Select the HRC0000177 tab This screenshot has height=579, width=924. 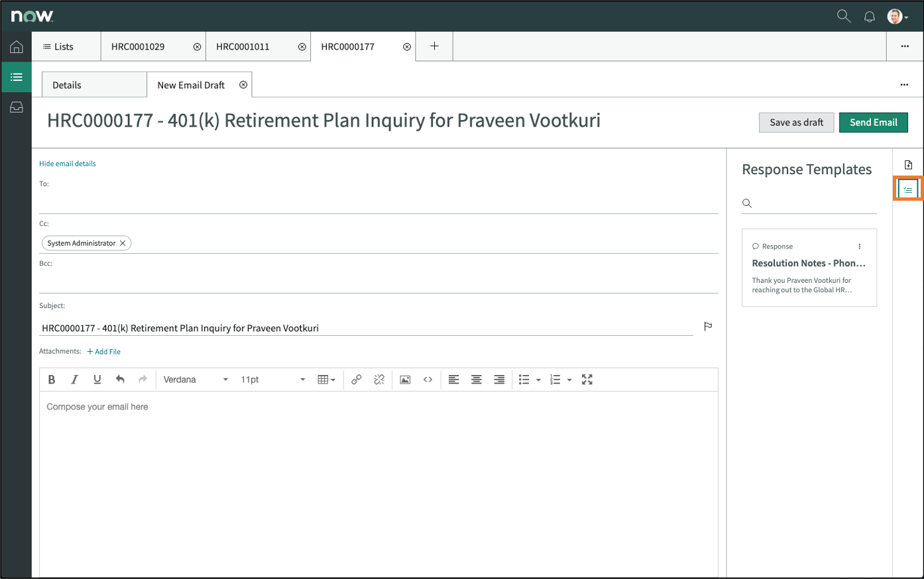[x=347, y=46]
